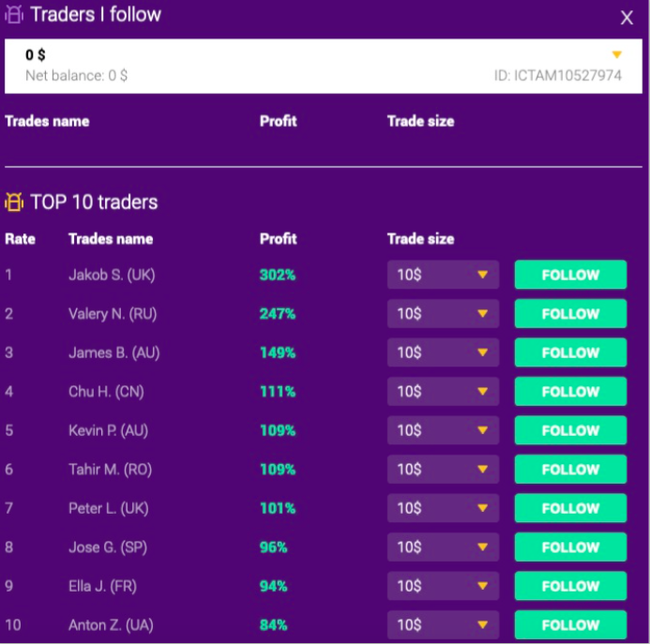The height and width of the screenshot is (644, 650).
Task: Click the 101% profit value
Action: 278,509
